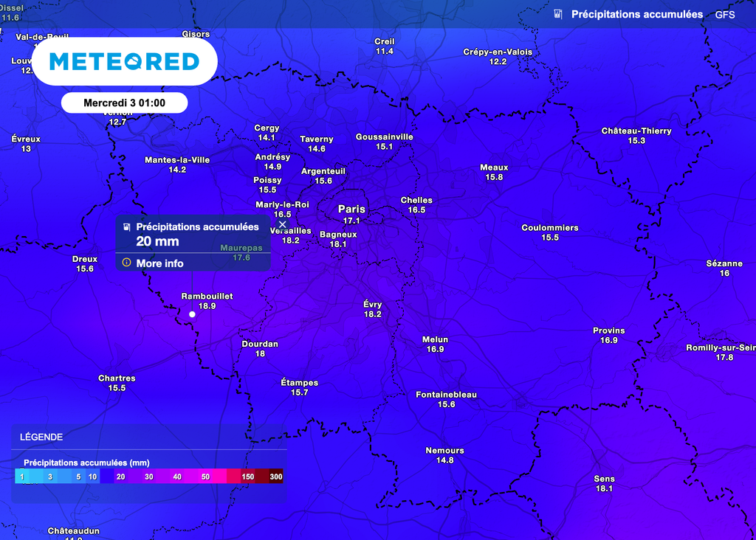Close the precipitation popup
The image size is (756, 540).
(282, 224)
